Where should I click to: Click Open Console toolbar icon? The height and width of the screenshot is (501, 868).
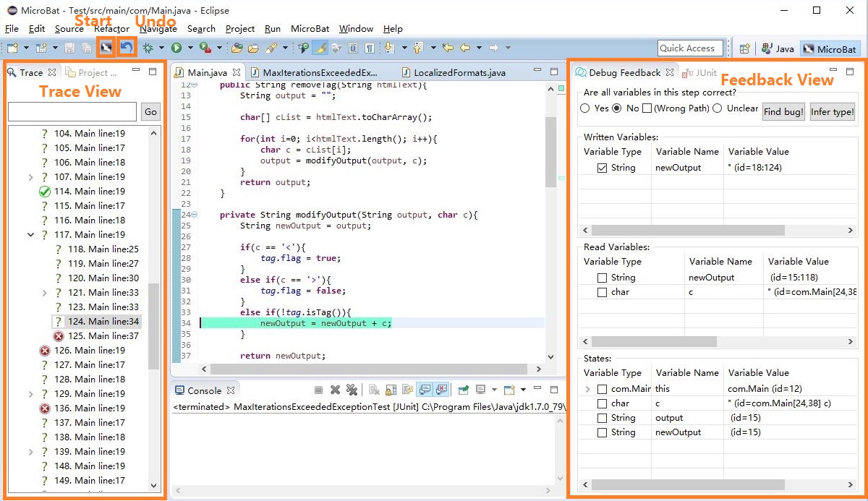[x=509, y=390]
